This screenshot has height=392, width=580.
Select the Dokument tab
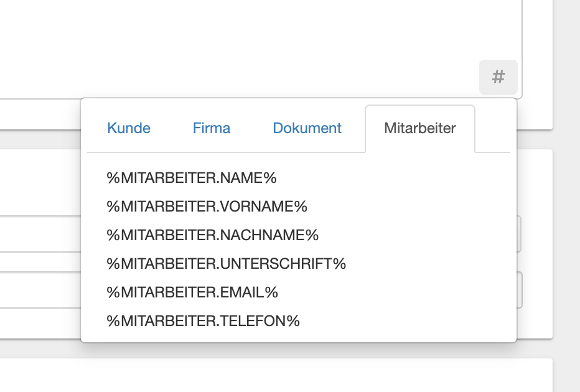click(x=307, y=128)
